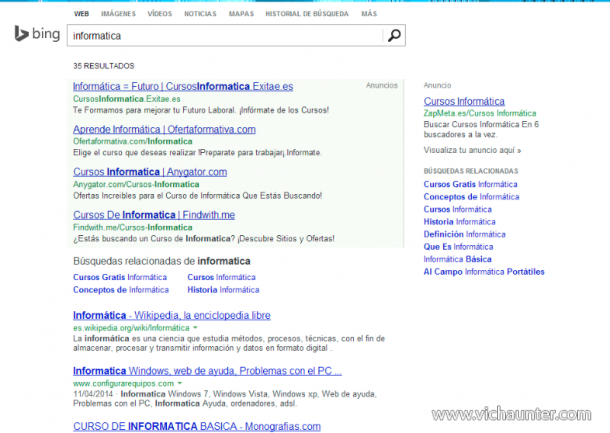Open the Mapas tab
The height and width of the screenshot is (433, 610).
click(241, 14)
